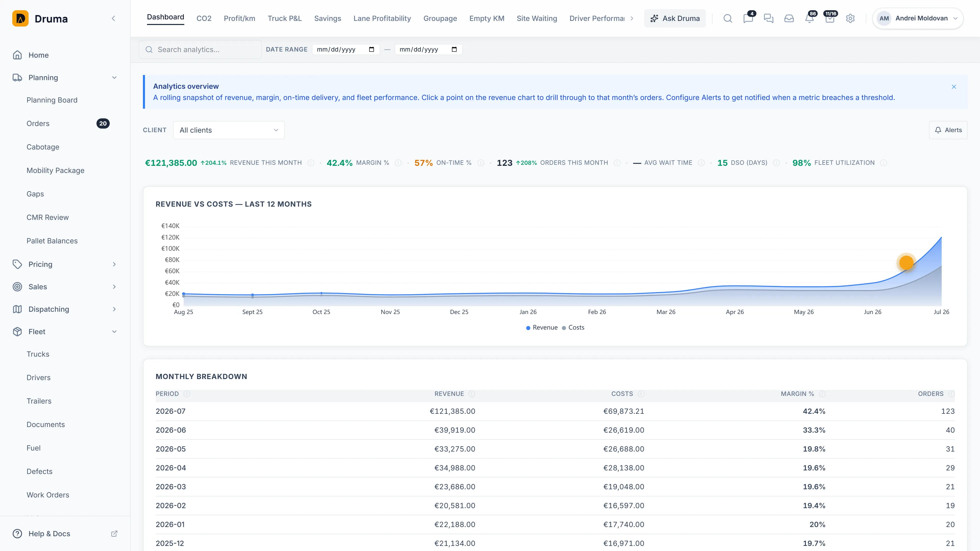Screen dimensions: 980x551
Task: Click the Aug 25 data point on the revenue line
Action: tap(184, 294)
